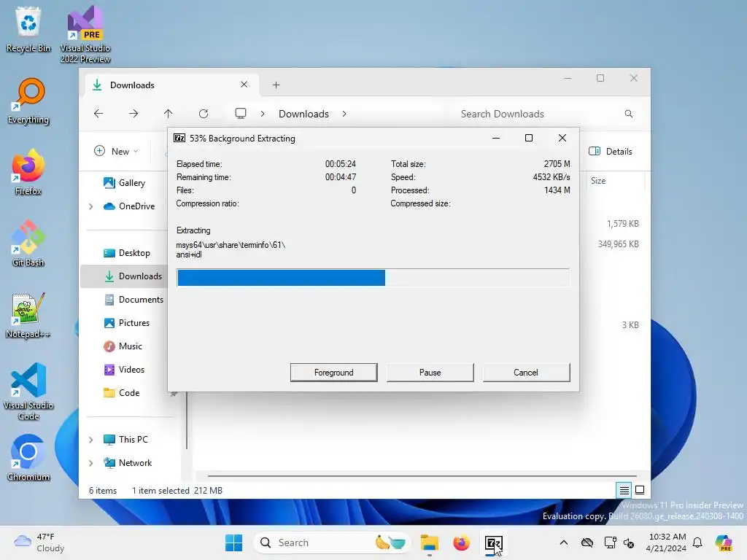The image size is (747, 560).
Task: Open the notifications bell
Action: pos(697,542)
